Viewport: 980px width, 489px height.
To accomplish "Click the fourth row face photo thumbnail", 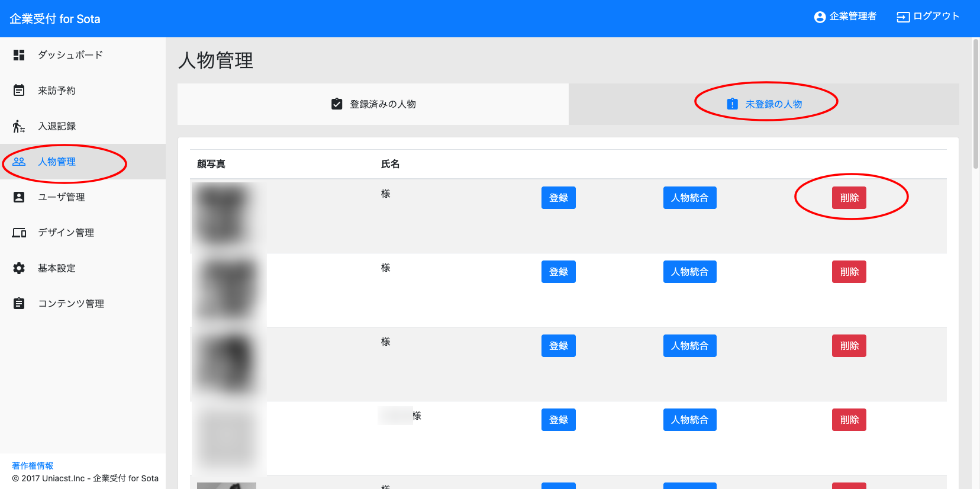I will (227, 438).
